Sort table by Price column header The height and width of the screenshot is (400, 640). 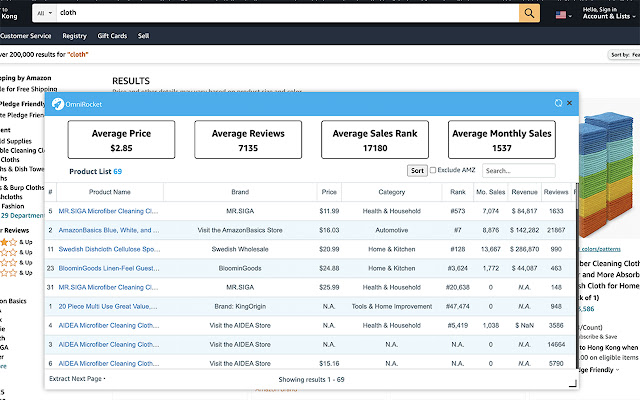click(x=329, y=192)
